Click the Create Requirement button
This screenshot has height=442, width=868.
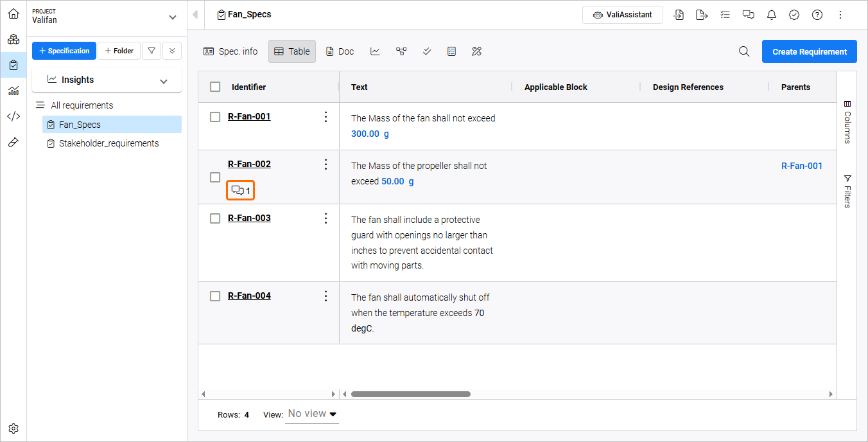coord(809,51)
